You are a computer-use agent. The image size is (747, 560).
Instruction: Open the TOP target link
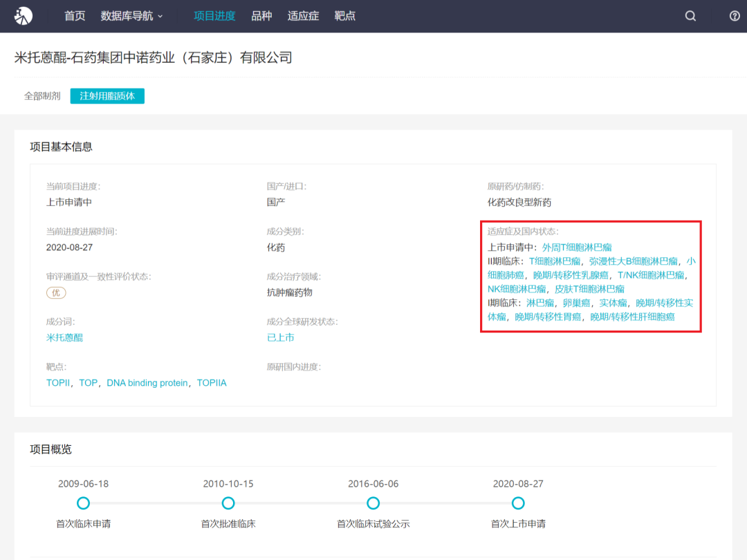(88, 383)
